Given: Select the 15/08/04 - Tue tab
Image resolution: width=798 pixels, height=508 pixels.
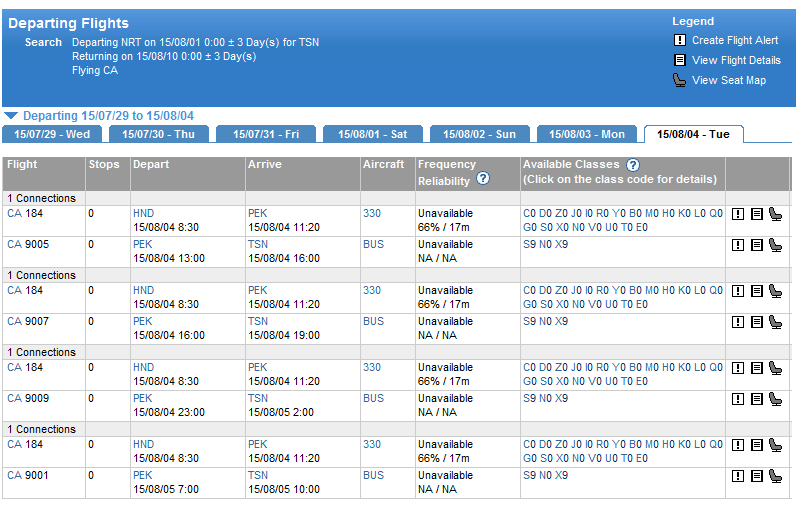Looking at the screenshot, I should (x=693, y=134).
